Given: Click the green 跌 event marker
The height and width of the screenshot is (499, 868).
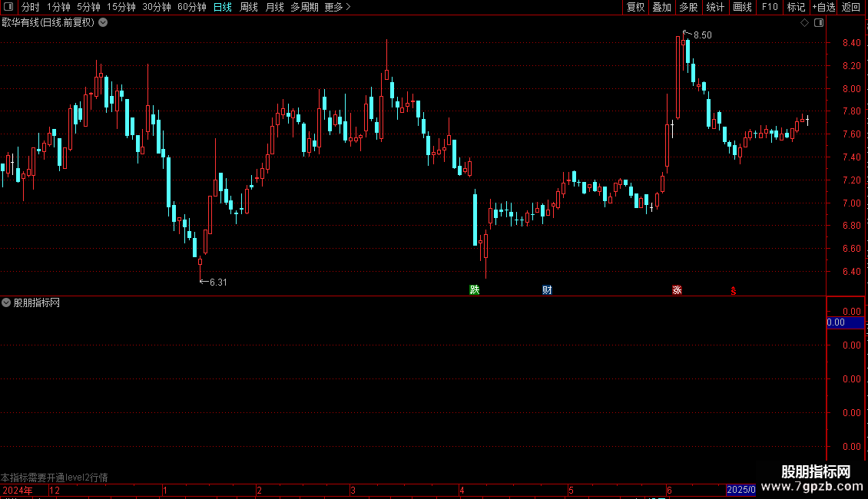Looking at the screenshot, I should pos(475,290).
